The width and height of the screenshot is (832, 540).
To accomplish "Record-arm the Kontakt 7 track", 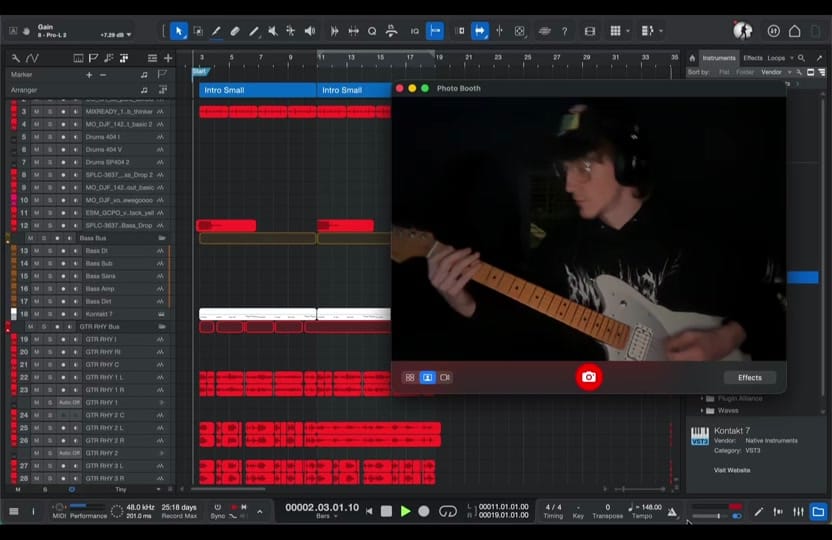I will coord(63,314).
